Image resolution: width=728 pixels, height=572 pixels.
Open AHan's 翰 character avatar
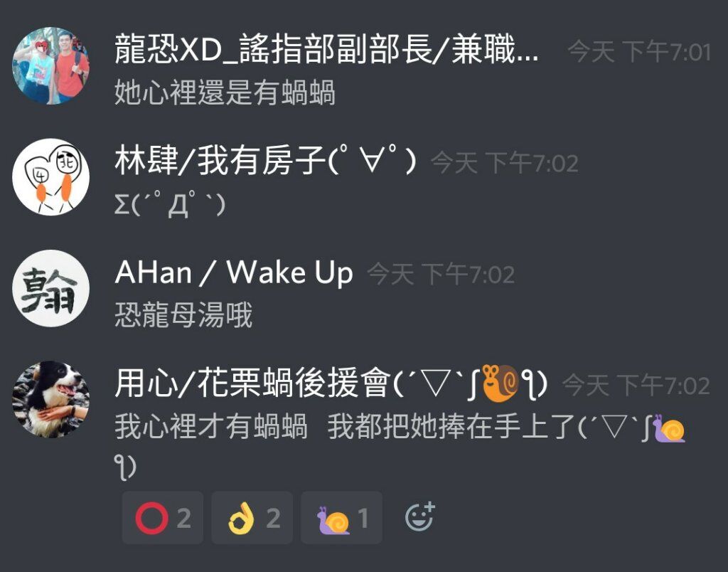50,288
